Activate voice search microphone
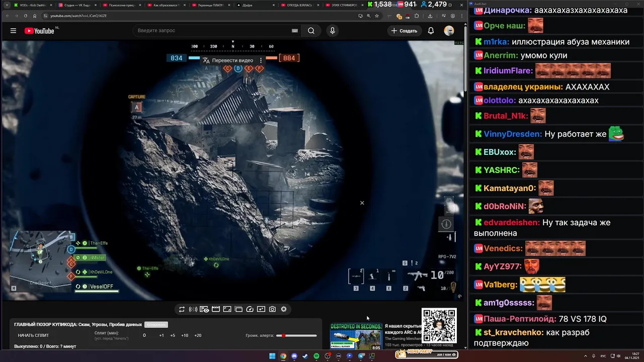The height and width of the screenshot is (362, 644). 332,31
